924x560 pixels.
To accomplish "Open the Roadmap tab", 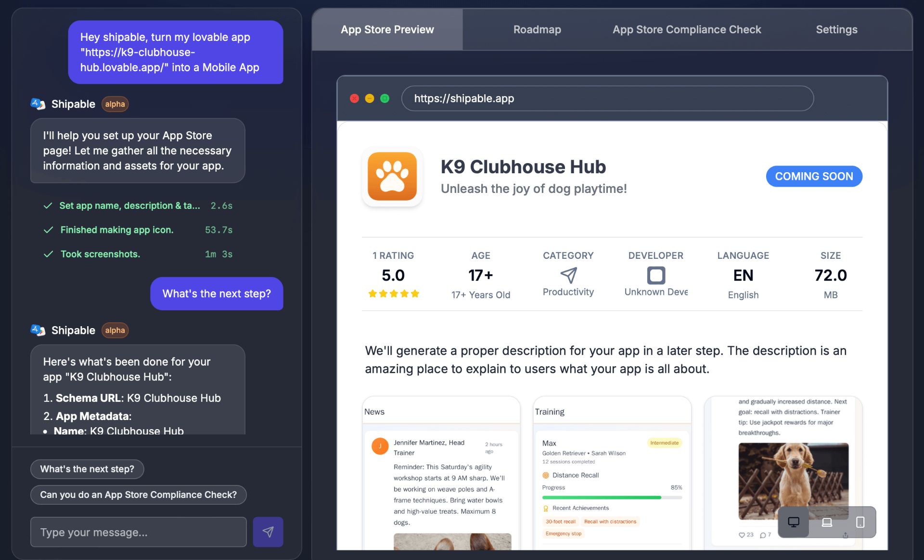I will click(x=537, y=30).
